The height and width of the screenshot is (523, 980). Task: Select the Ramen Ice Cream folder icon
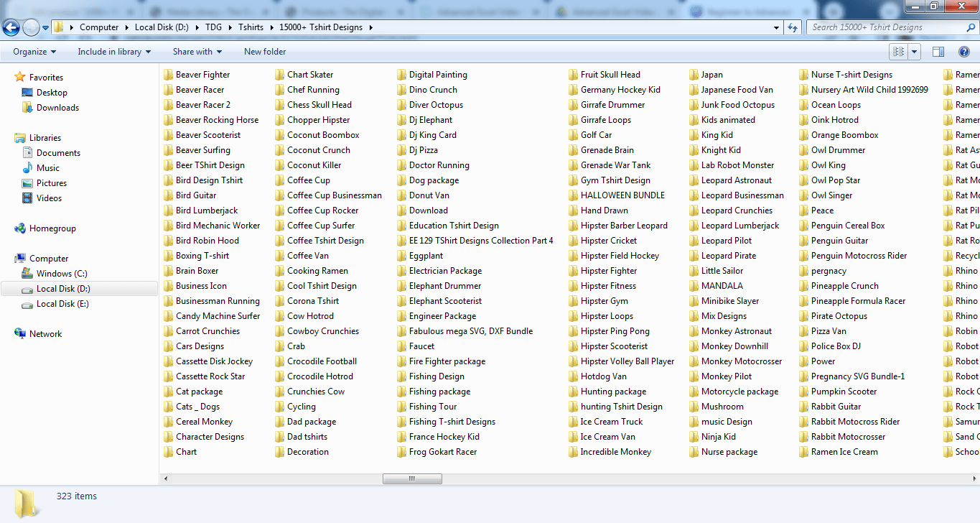point(804,452)
